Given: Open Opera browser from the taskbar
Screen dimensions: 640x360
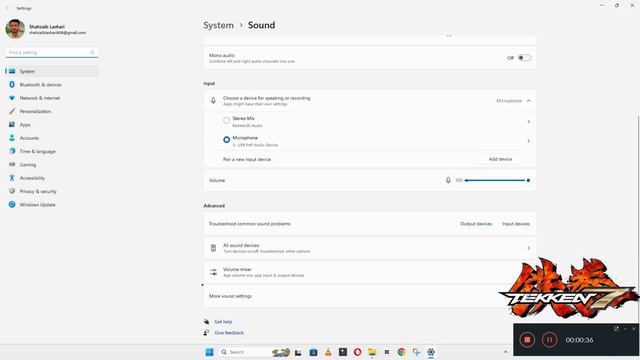Looking at the screenshot, I should [x=358, y=352].
